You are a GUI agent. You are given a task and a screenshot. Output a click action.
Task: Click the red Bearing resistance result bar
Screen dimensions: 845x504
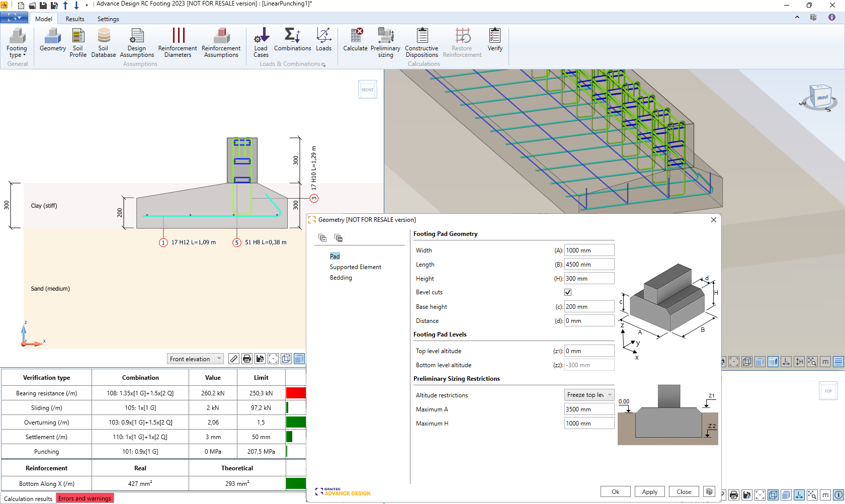[x=296, y=393]
